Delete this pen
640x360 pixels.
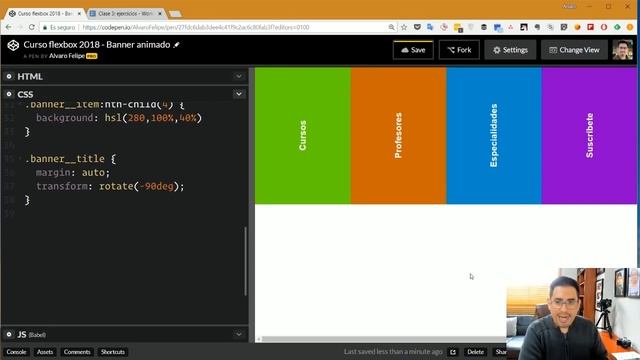point(476,352)
